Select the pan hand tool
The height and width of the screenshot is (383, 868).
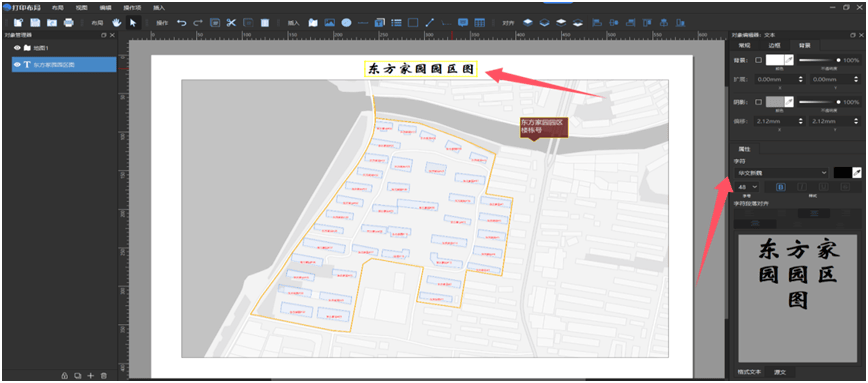tap(116, 23)
